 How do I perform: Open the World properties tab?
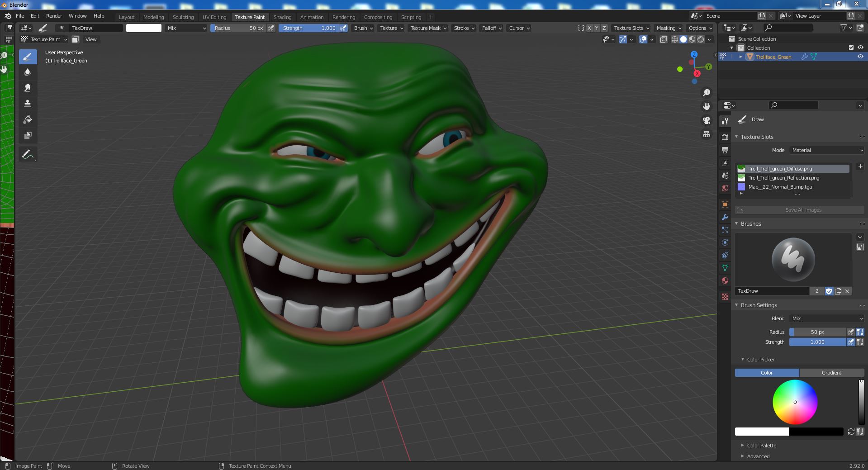pos(725,188)
